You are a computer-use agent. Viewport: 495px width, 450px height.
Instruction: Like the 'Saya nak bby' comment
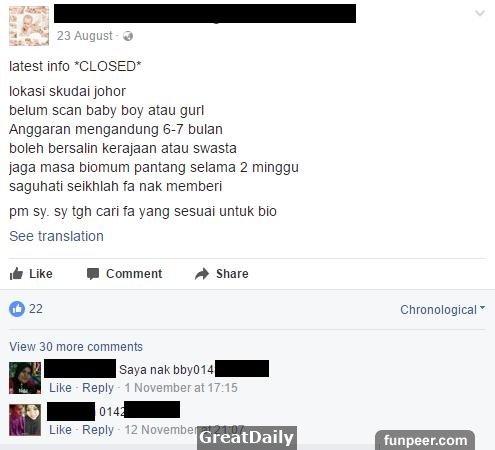point(60,388)
